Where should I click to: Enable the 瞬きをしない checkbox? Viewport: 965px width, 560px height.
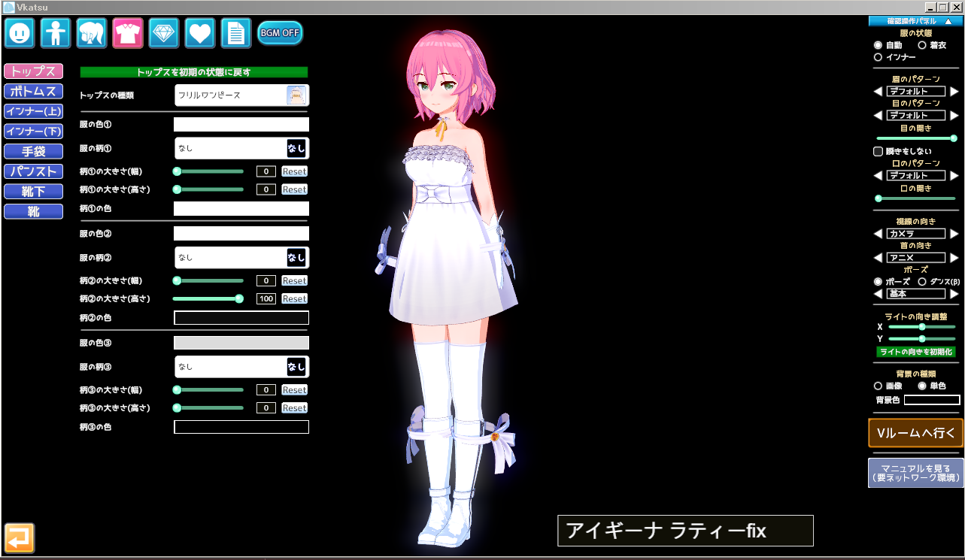coord(878,151)
